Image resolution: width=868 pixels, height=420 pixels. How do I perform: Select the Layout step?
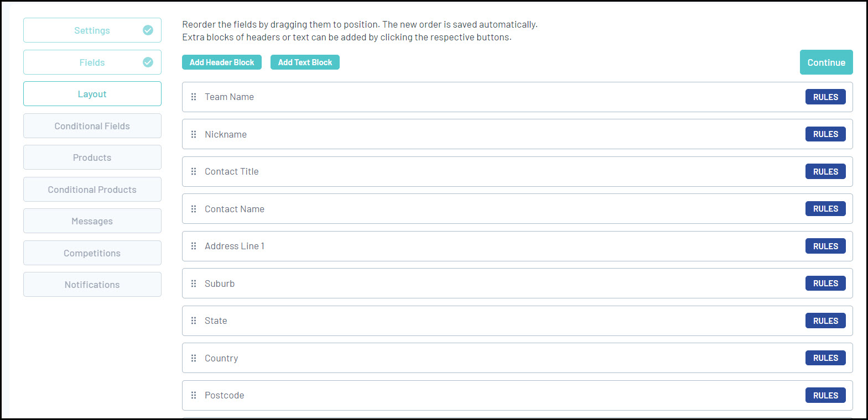pos(92,94)
